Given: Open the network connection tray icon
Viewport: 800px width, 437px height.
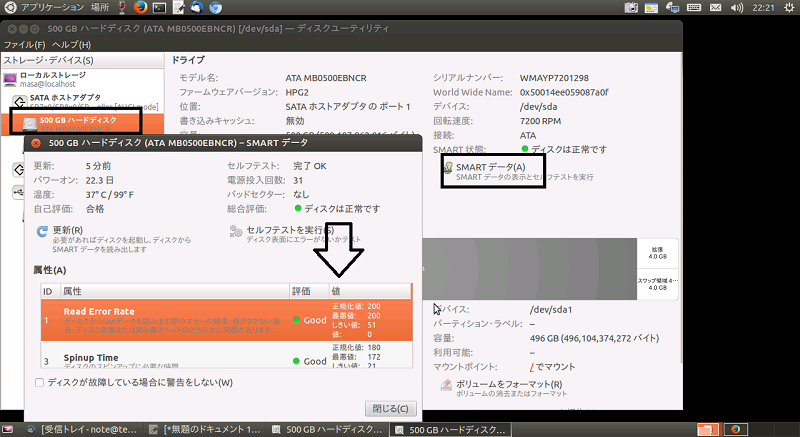Looking at the screenshot, I should (x=672, y=8).
